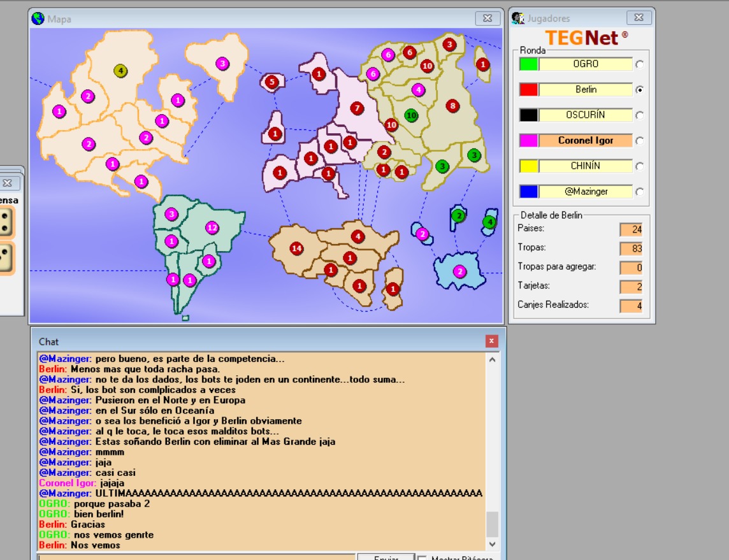The width and height of the screenshot is (729, 560).
Task: Click the chat scrollbar down arrow
Action: 491,544
